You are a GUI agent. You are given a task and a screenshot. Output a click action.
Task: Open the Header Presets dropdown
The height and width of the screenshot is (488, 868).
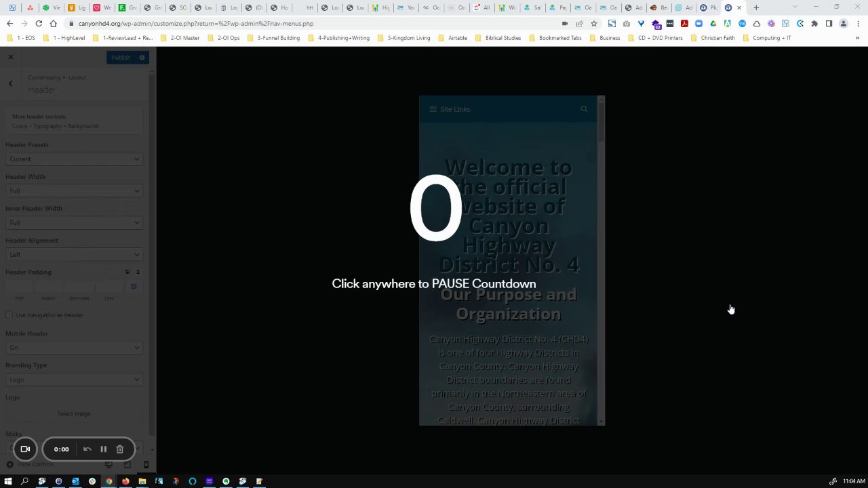click(74, 159)
